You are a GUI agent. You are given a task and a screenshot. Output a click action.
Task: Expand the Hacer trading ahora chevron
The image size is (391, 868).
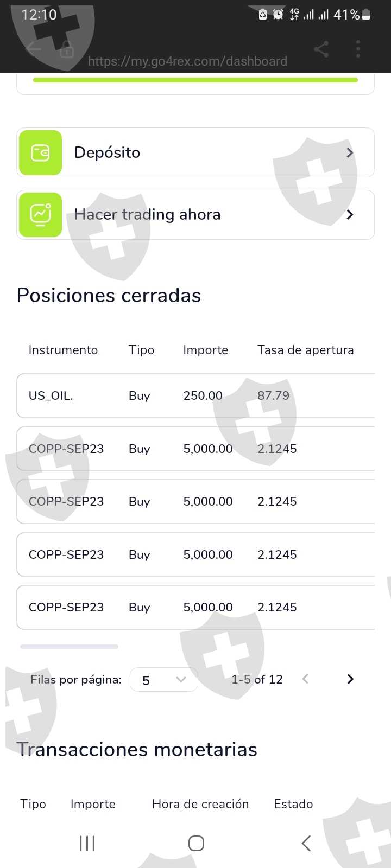[x=350, y=215]
